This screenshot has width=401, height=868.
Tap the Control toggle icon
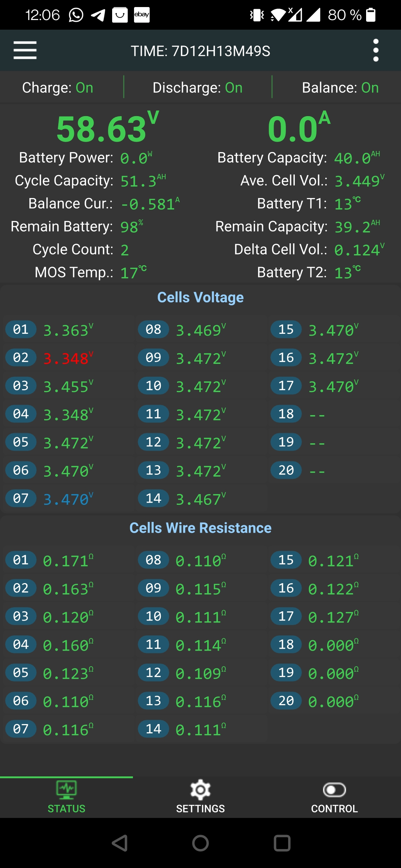click(x=334, y=790)
